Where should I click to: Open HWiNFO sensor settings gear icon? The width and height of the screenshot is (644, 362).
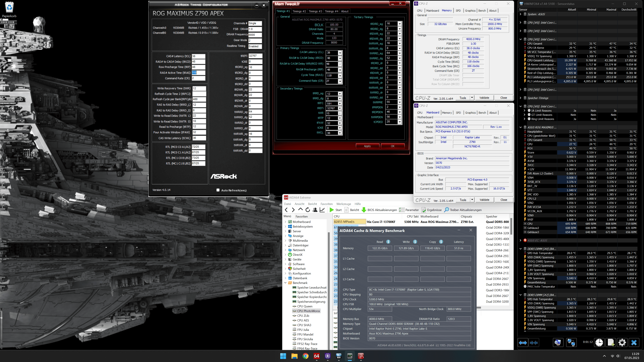(x=622, y=343)
